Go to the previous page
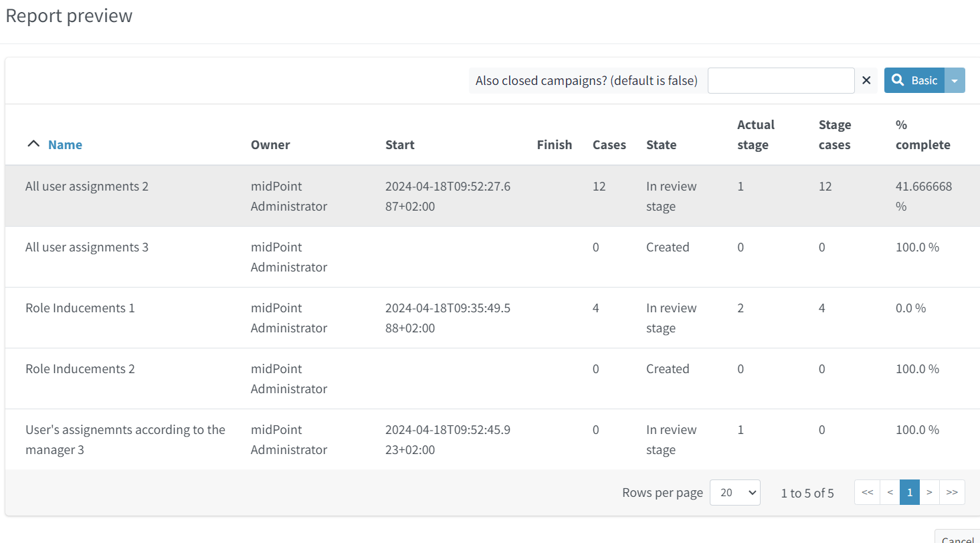980x543 pixels. [x=890, y=492]
